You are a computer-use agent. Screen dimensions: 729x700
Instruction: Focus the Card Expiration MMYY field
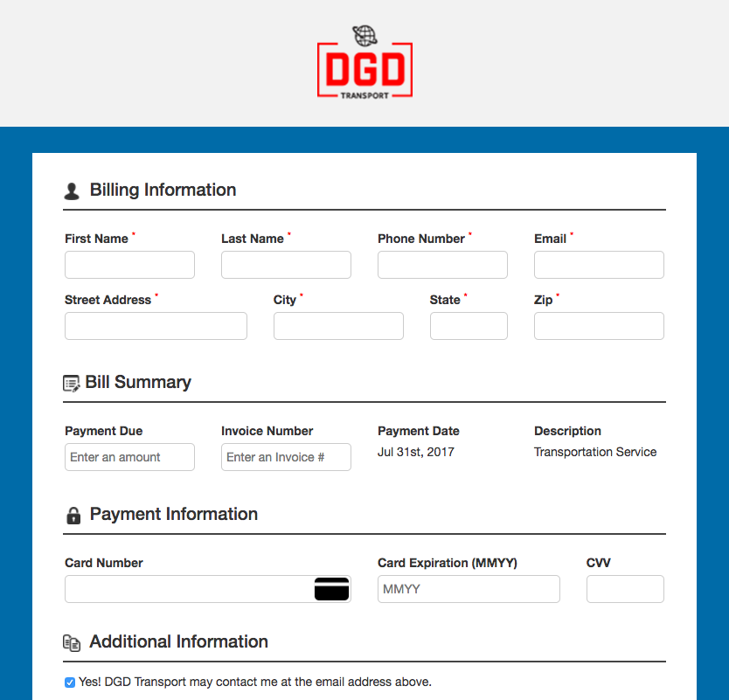coord(469,589)
